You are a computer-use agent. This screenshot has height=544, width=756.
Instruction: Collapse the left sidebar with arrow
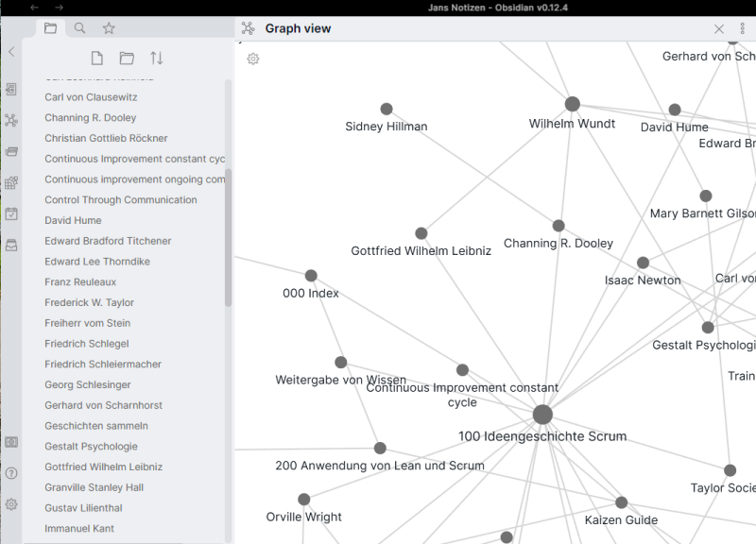11,52
